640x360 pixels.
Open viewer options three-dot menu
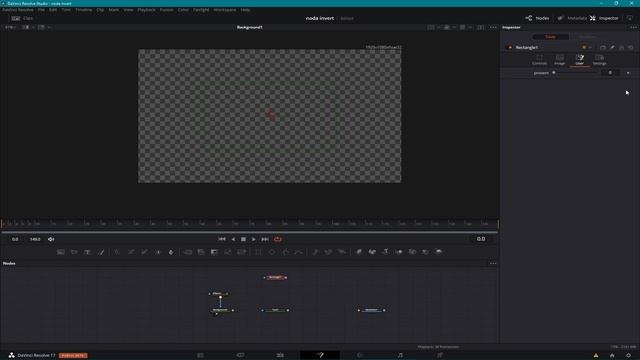493,27
